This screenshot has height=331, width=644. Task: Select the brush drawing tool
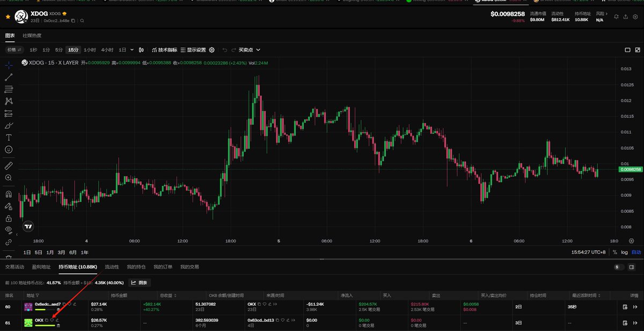[x=9, y=126]
